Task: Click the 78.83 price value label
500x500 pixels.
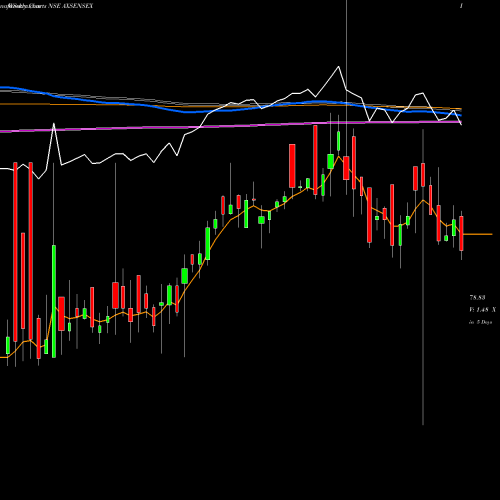Action: pos(477,297)
